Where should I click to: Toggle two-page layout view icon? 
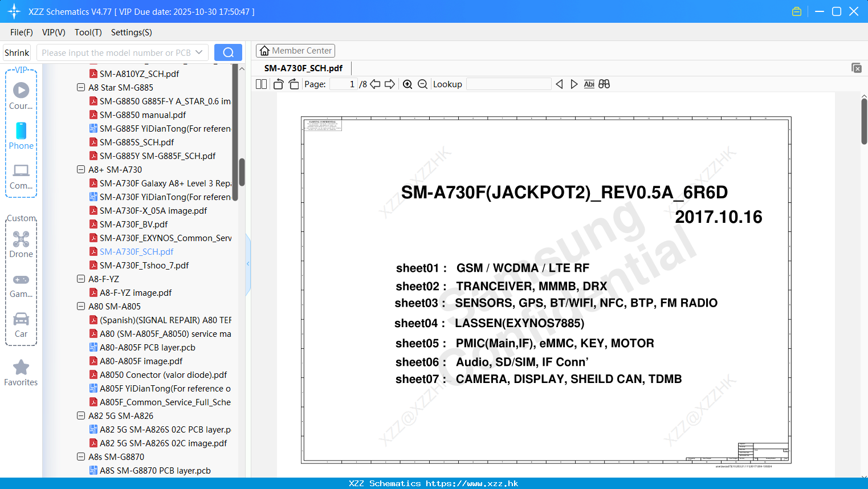click(x=261, y=84)
